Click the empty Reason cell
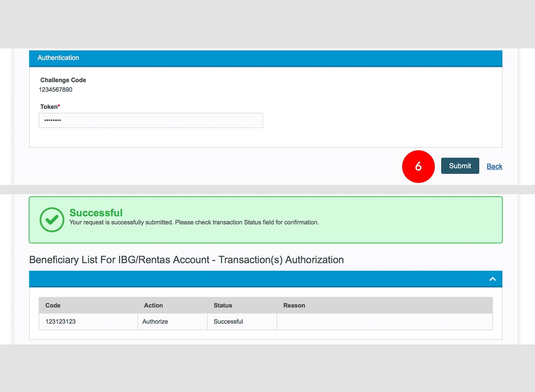The image size is (535, 392). (x=384, y=322)
